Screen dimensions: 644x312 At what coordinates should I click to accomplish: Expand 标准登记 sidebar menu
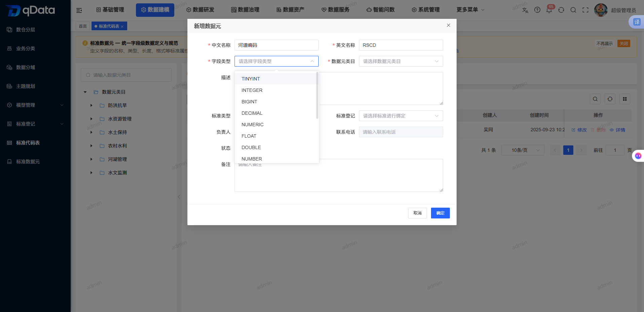35,124
